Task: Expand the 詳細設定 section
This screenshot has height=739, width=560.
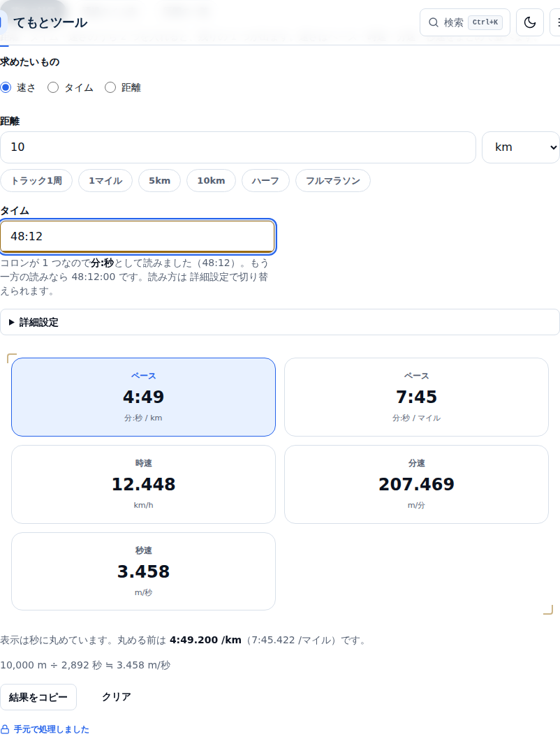Action: 280,323
